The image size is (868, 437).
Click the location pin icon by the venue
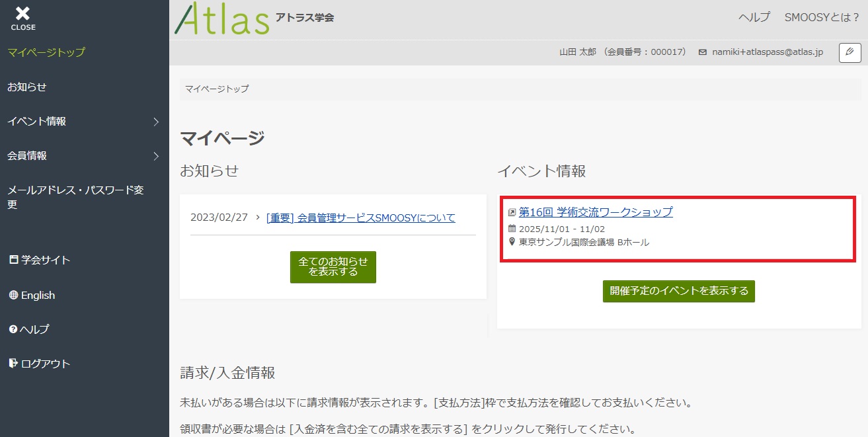pyautogui.click(x=512, y=242)
